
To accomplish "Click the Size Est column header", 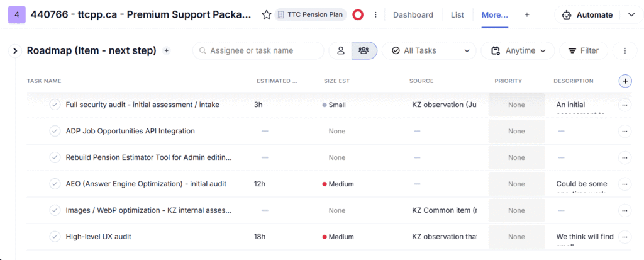I will tap(337, 81).
